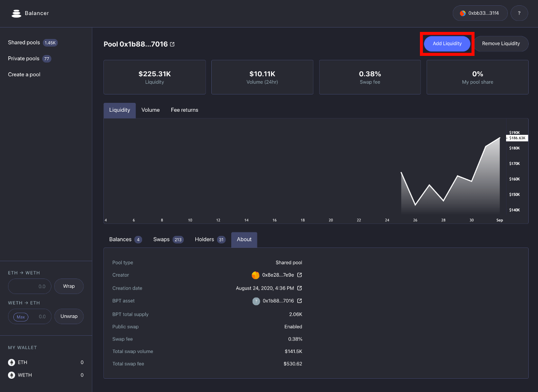Open the help question mark icon
The width and height of the screenshot is (538, 392).
pyautogui.click(x=519, y=13)
